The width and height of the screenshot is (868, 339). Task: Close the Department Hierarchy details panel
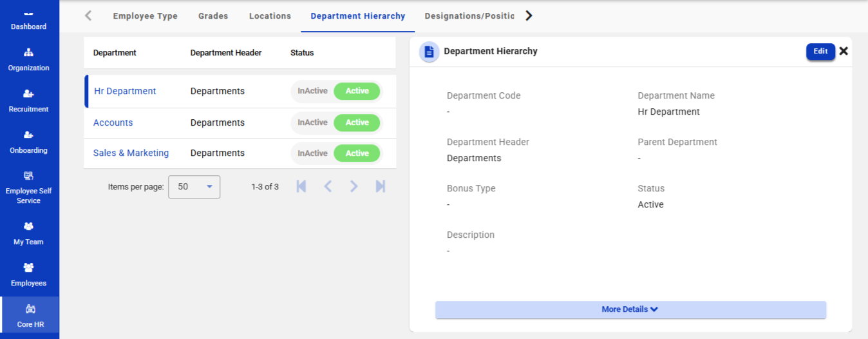(844, 51)
